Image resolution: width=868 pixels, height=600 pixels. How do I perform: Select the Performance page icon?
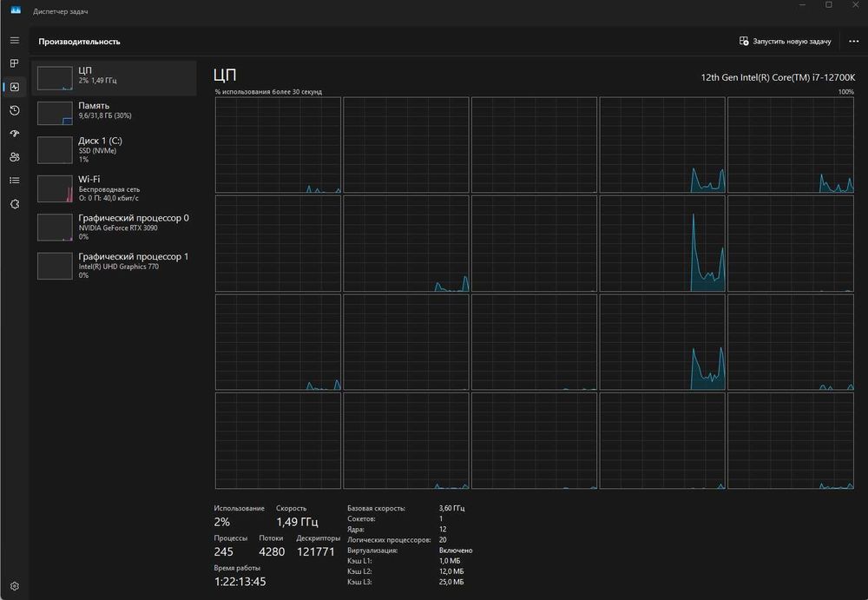point(14,87)
